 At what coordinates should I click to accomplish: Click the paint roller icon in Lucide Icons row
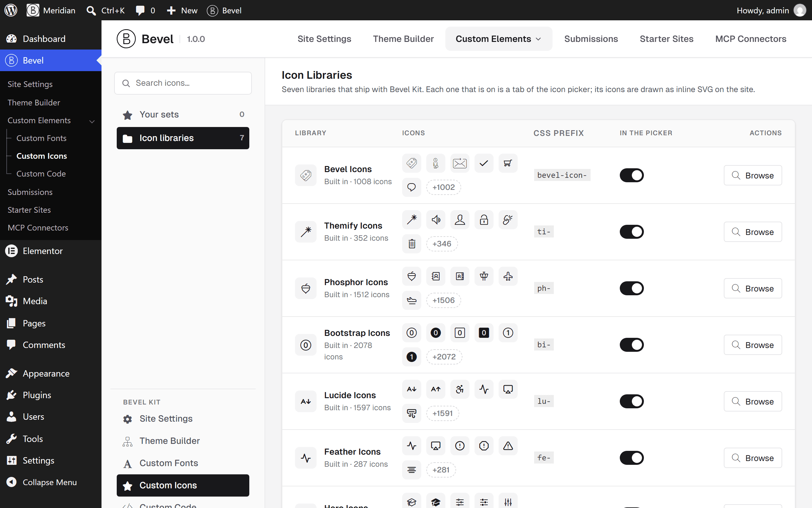pyautogui.click(x=412, y=413)
